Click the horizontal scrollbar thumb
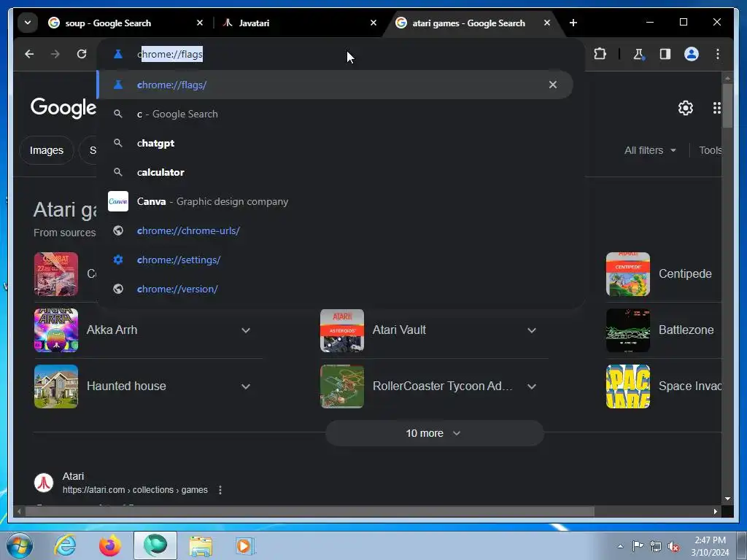 click(309, 512)
